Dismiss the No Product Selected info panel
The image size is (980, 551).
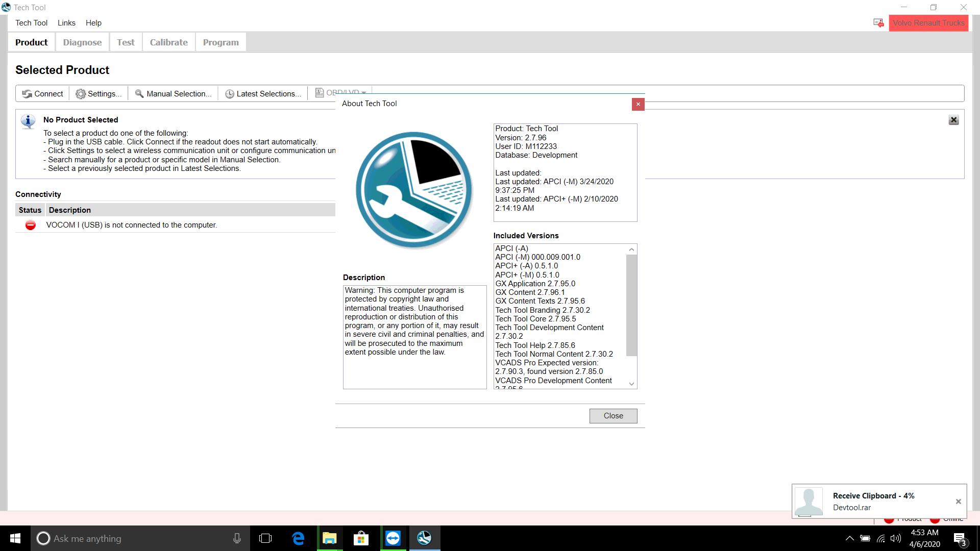click(x=953, y=120)
